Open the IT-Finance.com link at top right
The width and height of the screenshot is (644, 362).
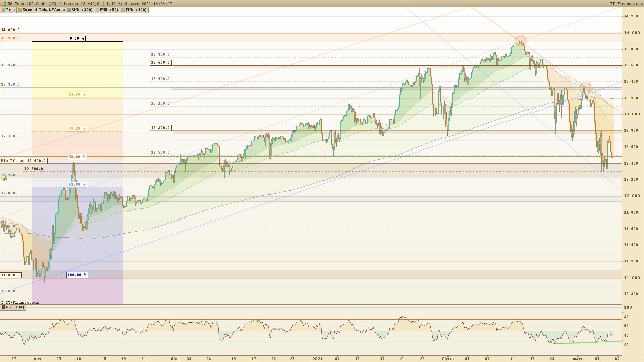click(x=626, y=4)
